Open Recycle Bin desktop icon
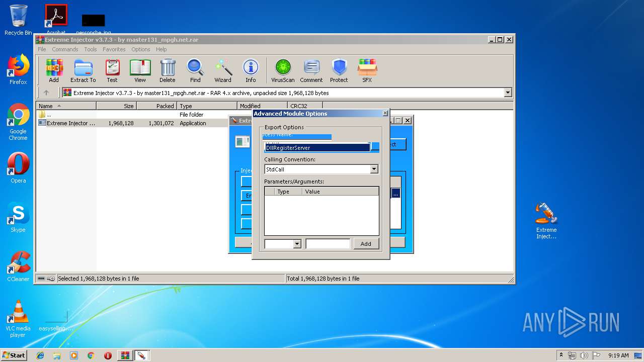The image size is (644, 362). [18, 20]
